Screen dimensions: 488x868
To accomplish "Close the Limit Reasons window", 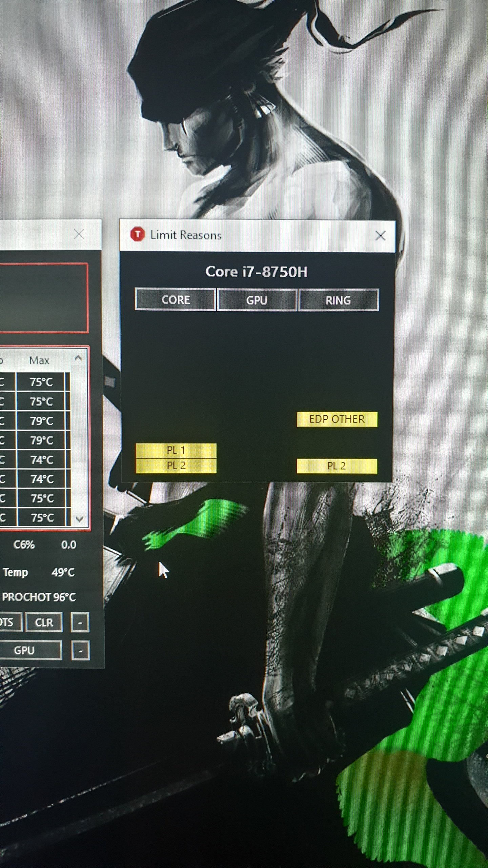I will [380, 236].
